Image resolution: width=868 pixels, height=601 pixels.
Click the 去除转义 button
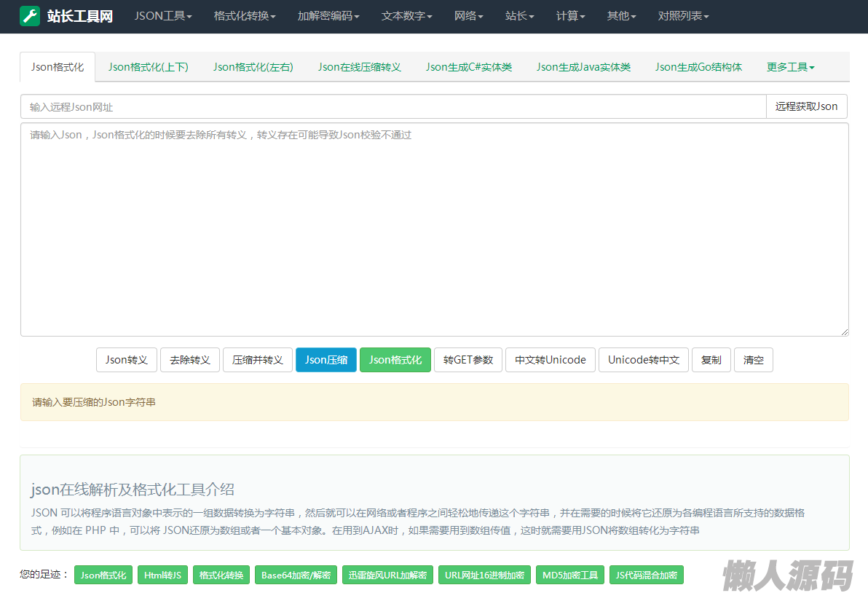(x=190, y=360)
